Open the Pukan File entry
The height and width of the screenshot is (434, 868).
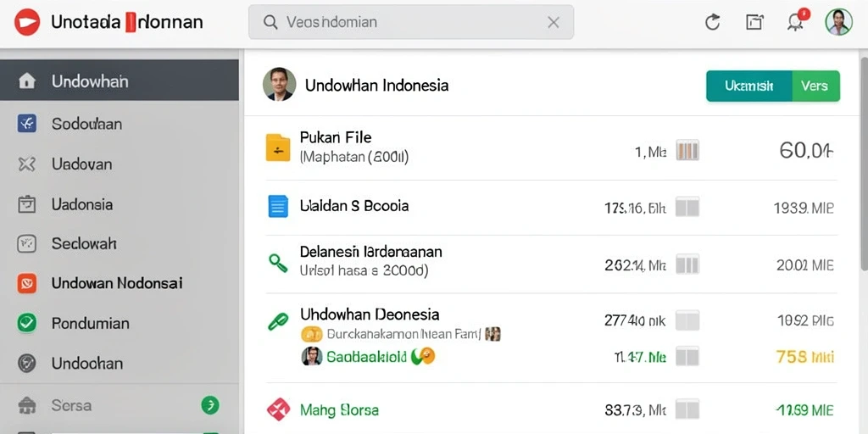coord(336,136)
